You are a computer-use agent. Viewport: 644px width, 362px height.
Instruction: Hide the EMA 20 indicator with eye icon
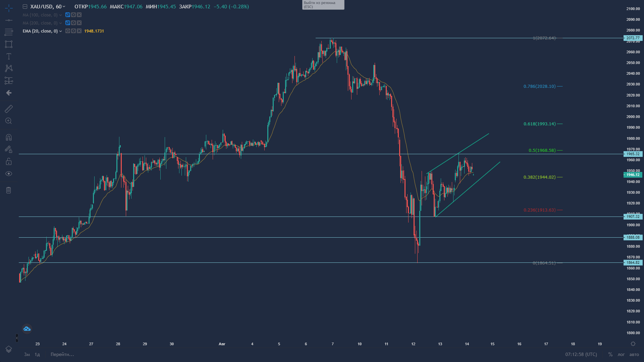[68, 31]
